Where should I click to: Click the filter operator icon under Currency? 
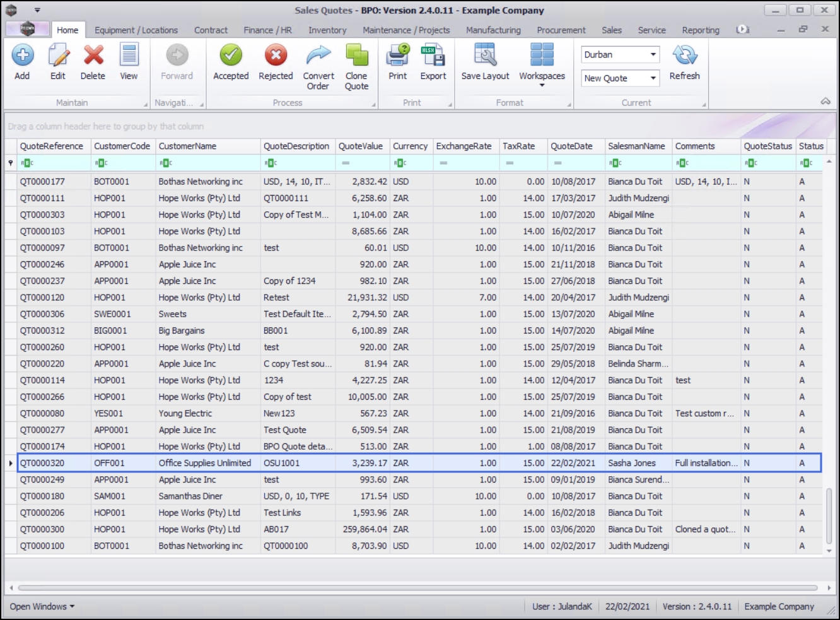[x=400, y=163]
